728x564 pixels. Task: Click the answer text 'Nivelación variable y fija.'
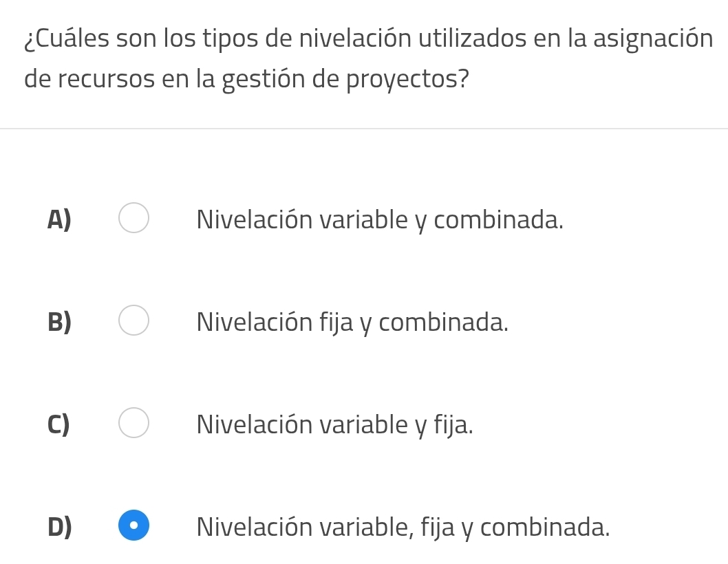334,424
